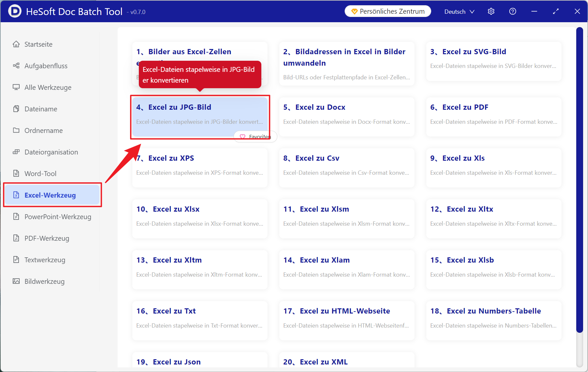Open Excel zu Docx tool

tap(347, 117)
